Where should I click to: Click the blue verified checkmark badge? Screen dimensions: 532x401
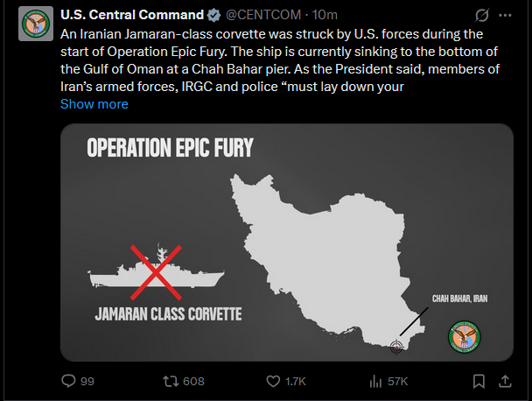tap(214, 16)
